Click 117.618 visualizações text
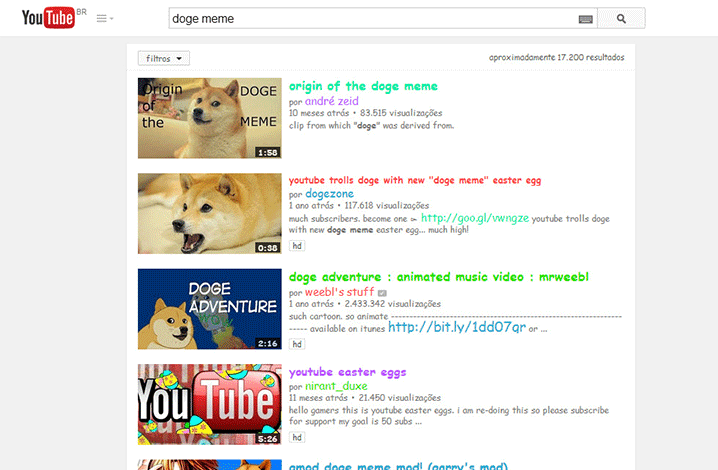This screenshot has width=718, height=470. (x=387, y=205)
